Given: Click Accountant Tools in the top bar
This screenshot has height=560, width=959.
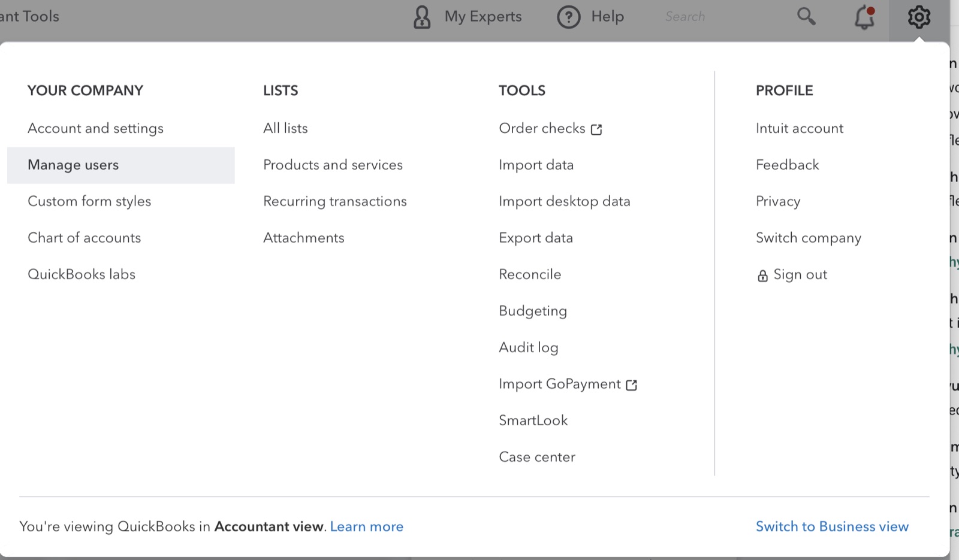Looking at the screenshot, I should pyautogui.click(x=29, y=16).
